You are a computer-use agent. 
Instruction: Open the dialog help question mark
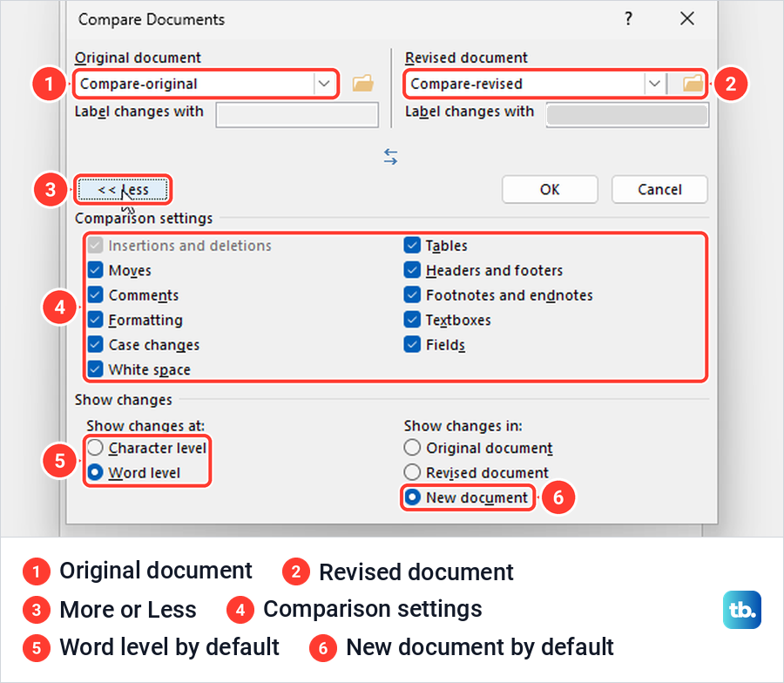tap(628, 19)
